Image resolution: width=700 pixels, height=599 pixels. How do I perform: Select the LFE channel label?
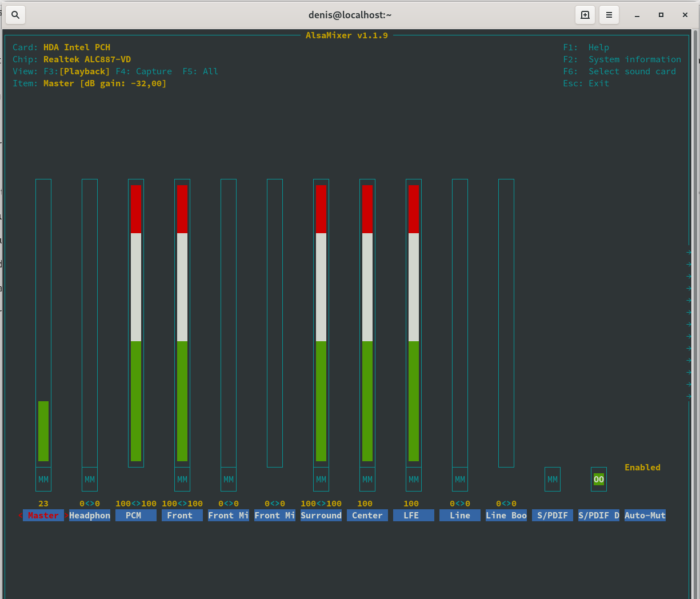pyautogui.click(x=414, y=516)
